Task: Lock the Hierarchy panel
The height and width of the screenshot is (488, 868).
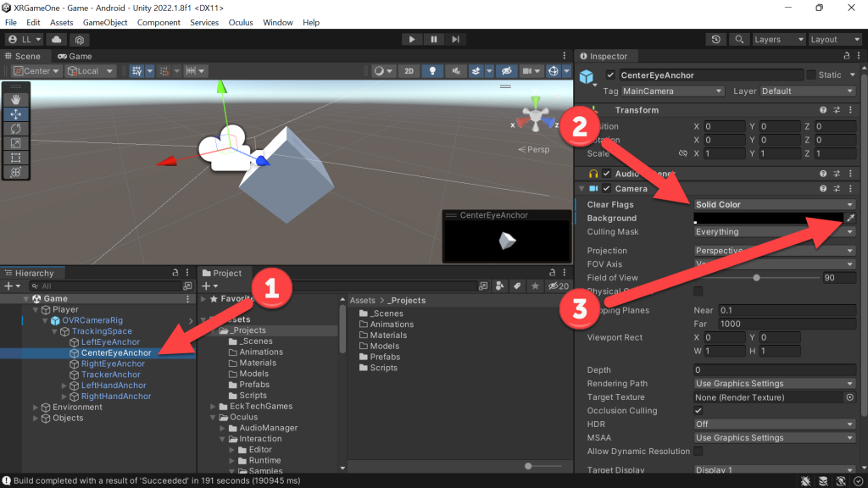Action: (175, 273)
